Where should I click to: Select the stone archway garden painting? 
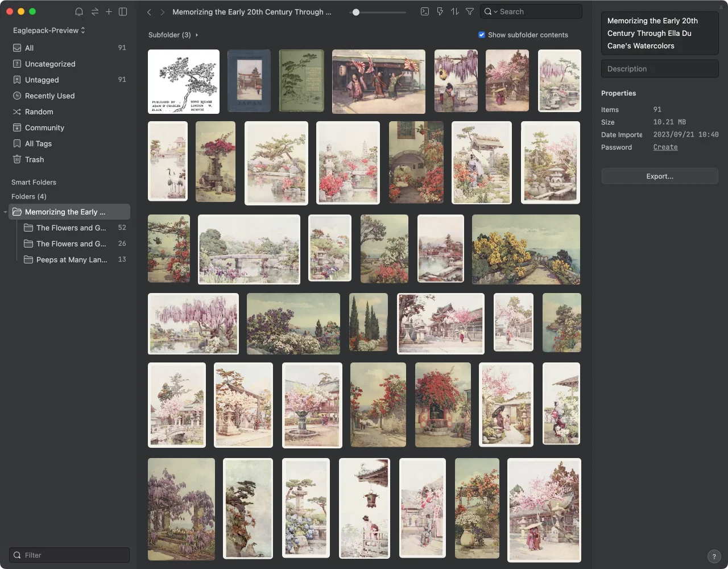416,162
